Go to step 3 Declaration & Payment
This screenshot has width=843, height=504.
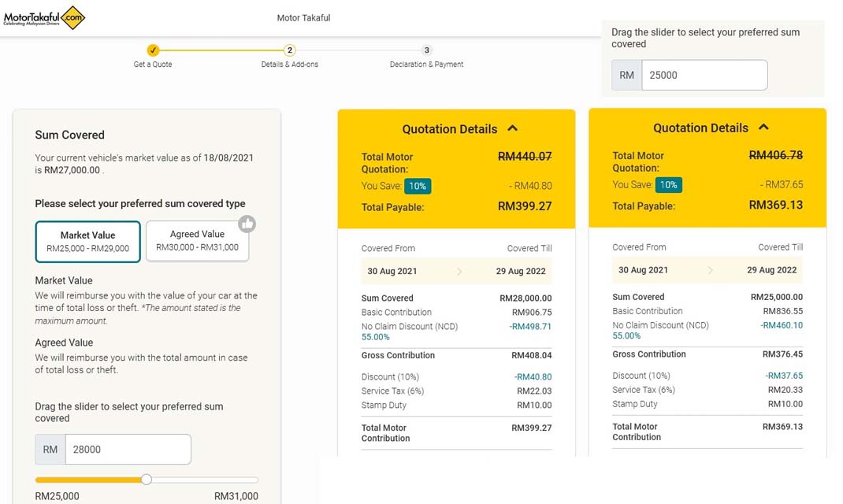[x=426, y=50]
